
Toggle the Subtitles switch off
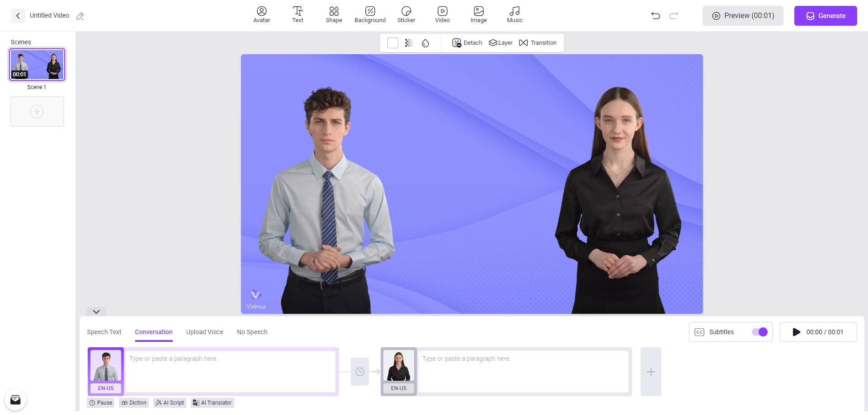click(x=759, y=332)
